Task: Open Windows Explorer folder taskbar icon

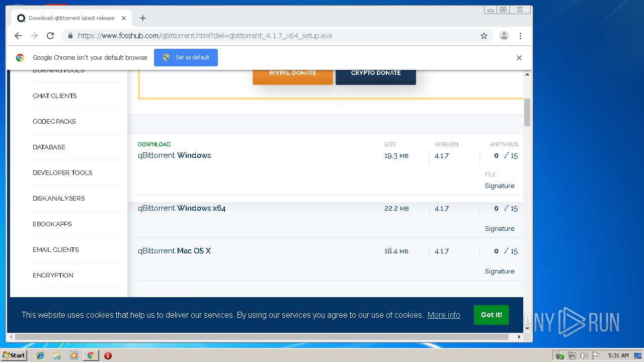Action: 57,355
